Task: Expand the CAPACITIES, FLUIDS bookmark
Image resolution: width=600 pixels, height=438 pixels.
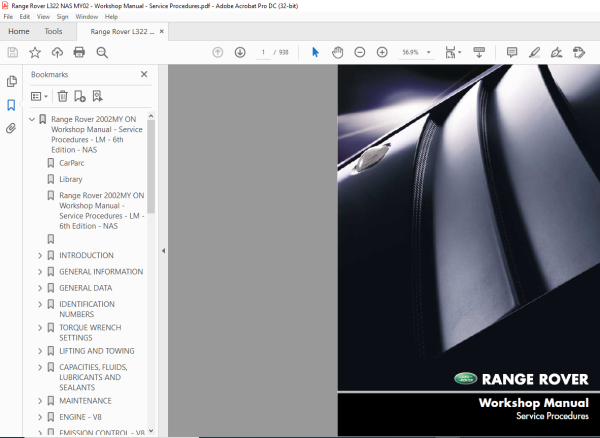Action: tap(40, 367)
